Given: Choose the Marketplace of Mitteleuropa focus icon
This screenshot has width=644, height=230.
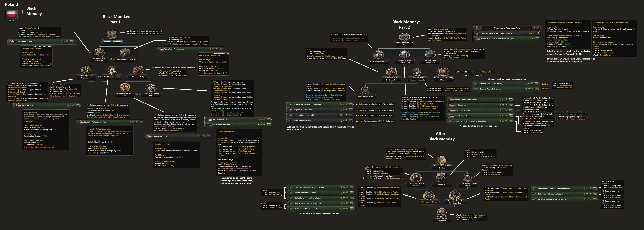Looking at the screenshot, I should click(86, 70).
